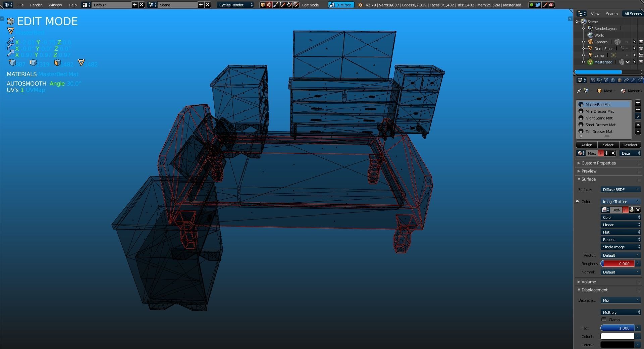Move material slot up with arrow
644x349 pixels.
tap(638, 125)
